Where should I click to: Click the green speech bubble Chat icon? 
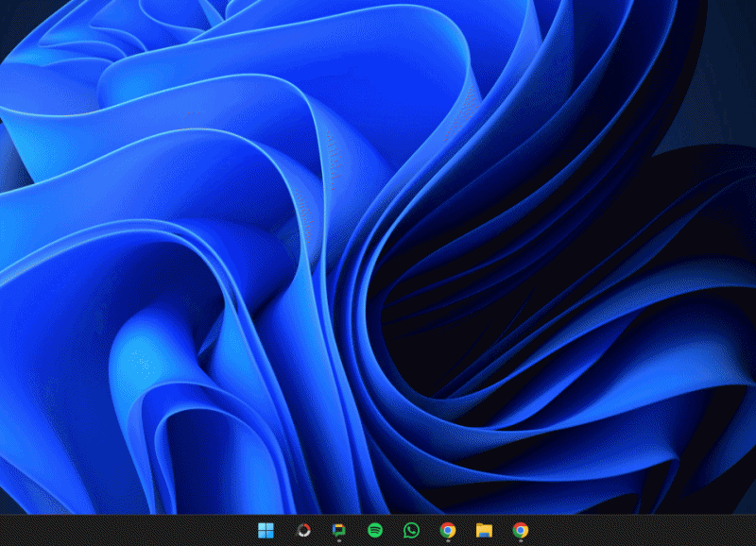[338, 530]
